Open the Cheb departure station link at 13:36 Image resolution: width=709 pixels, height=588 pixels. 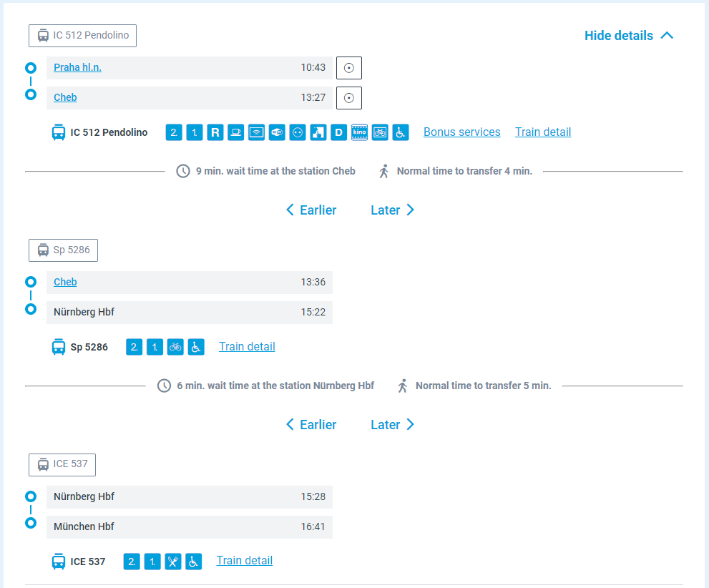click(x=65, y=282)
